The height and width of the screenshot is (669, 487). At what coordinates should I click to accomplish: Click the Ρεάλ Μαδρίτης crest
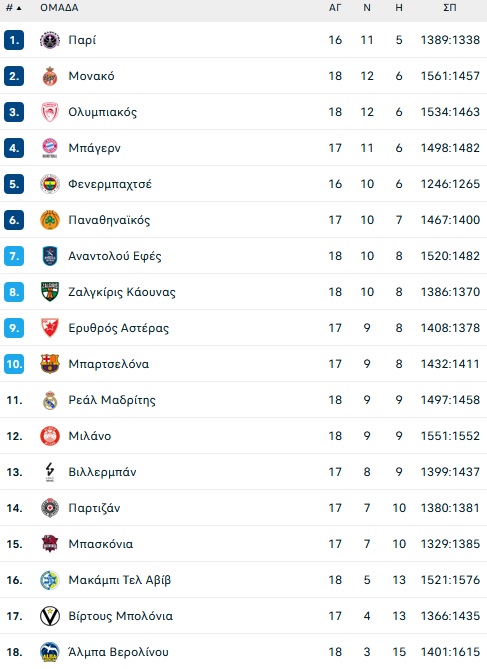[50, 400]
